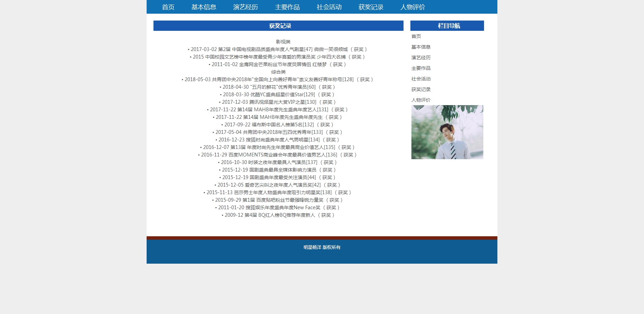
Task: Open 基本信息 link in the sidebar list
Action: [421, 47]
